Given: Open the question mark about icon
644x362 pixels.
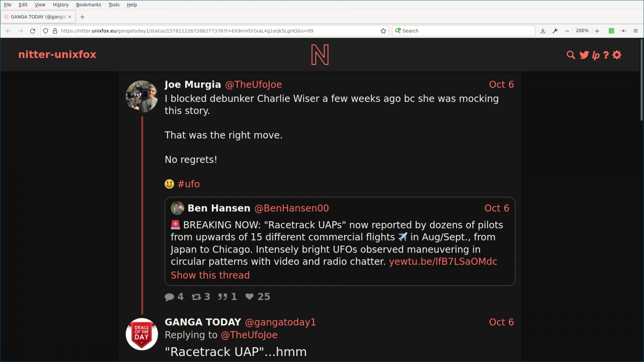Looking at the screenshot, I should pyautogui.click(x=606, y=55).
